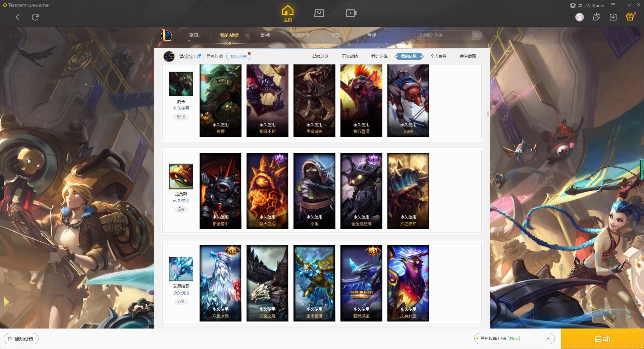The width and height of the screenshot is (644, 349).
Task: Open the 荣誉截图 sub-tab
Action: point(468,56)
